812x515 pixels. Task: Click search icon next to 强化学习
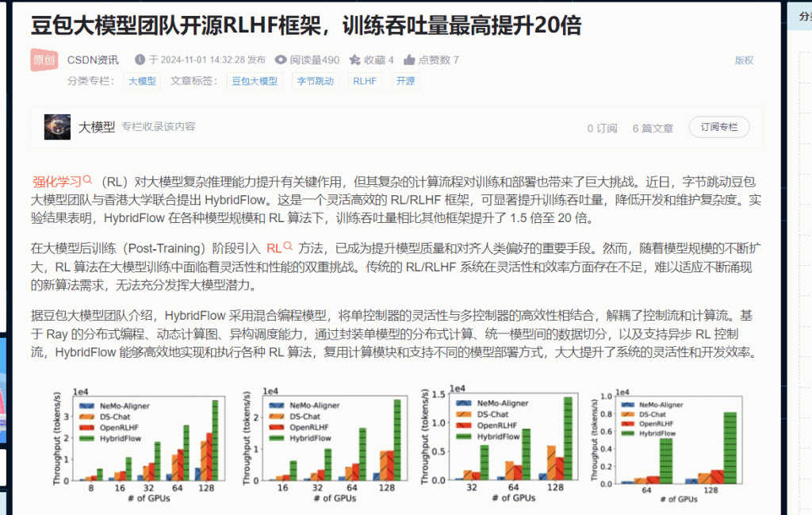(87, 180)
